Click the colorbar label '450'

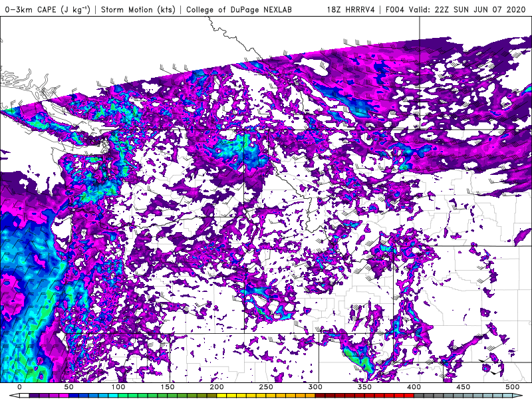(463, 387)
